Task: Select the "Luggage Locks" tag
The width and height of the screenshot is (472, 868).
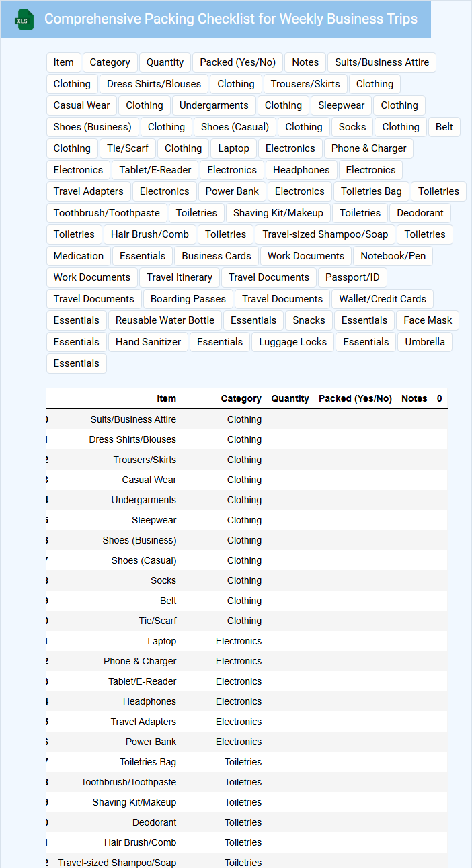Action: (x=292, y=342)
